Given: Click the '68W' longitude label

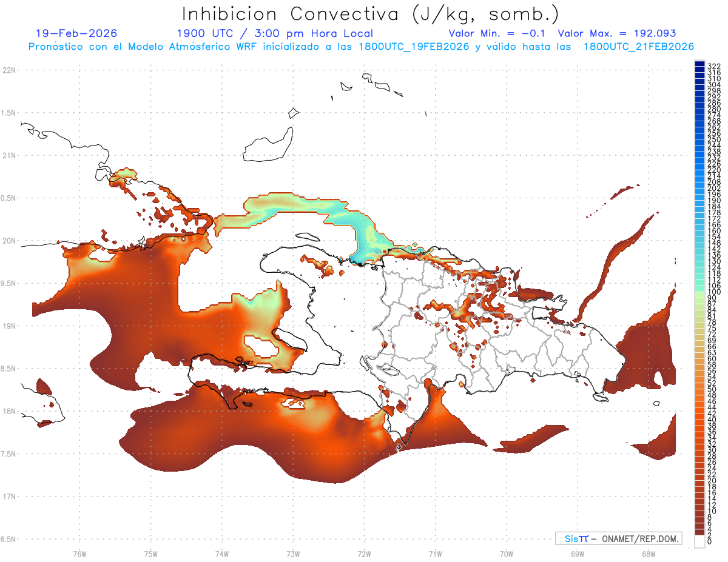Looking at the screenshot, I should click(x=649, y=554).
